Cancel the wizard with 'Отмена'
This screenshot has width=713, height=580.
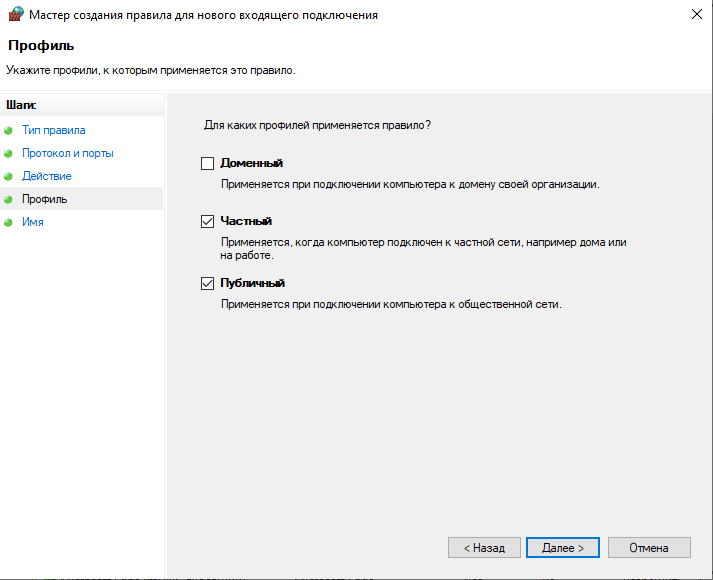click(649, 548)
